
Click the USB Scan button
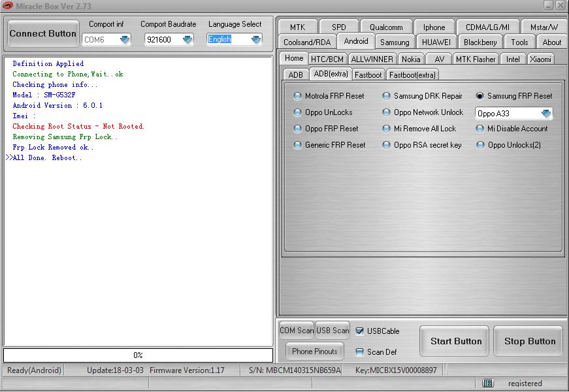click(333, 331)
